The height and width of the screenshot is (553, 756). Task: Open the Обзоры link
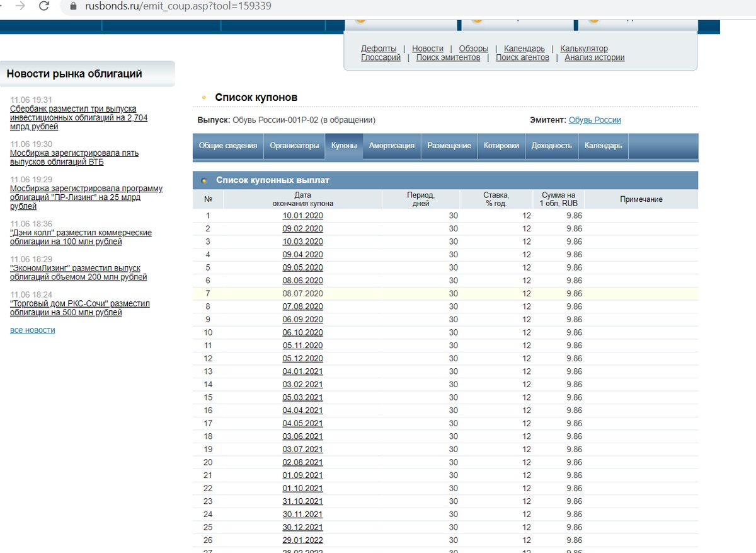474,49
